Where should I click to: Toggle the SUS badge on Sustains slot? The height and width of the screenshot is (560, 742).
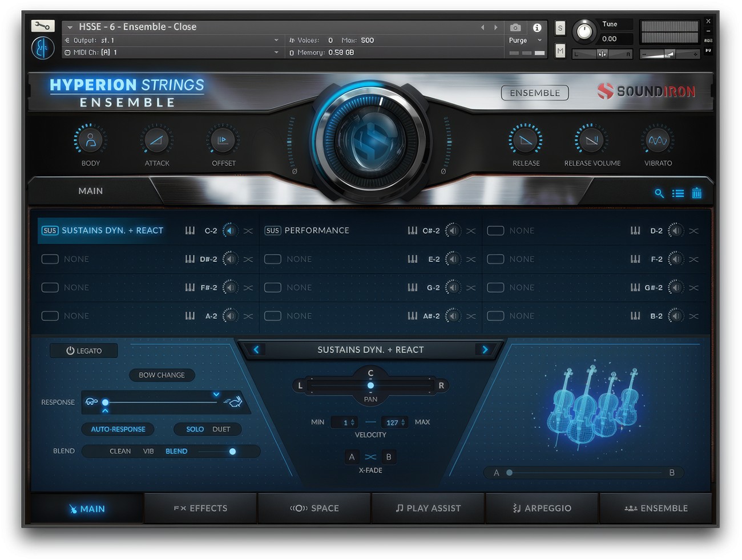tap(50, 230)
